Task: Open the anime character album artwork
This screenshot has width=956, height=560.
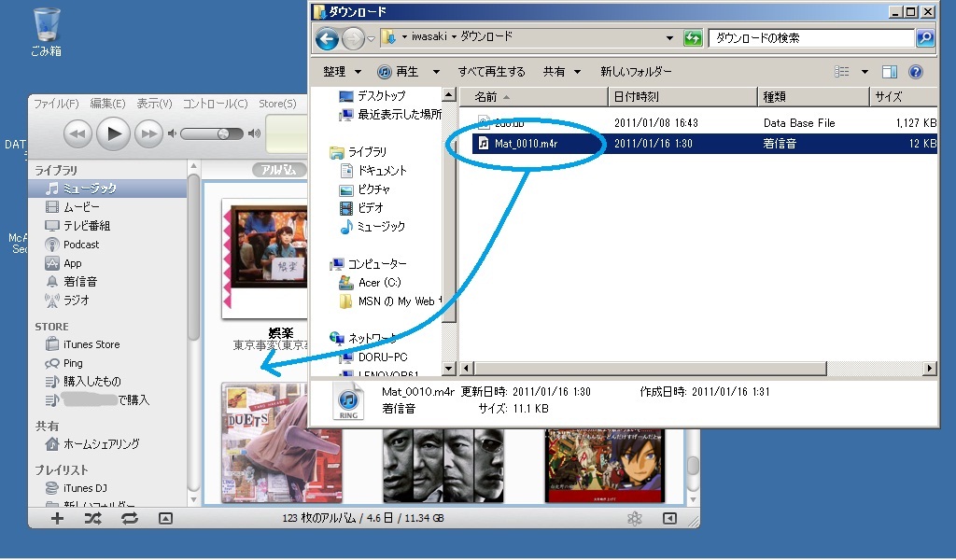Action: click(605, 465)
